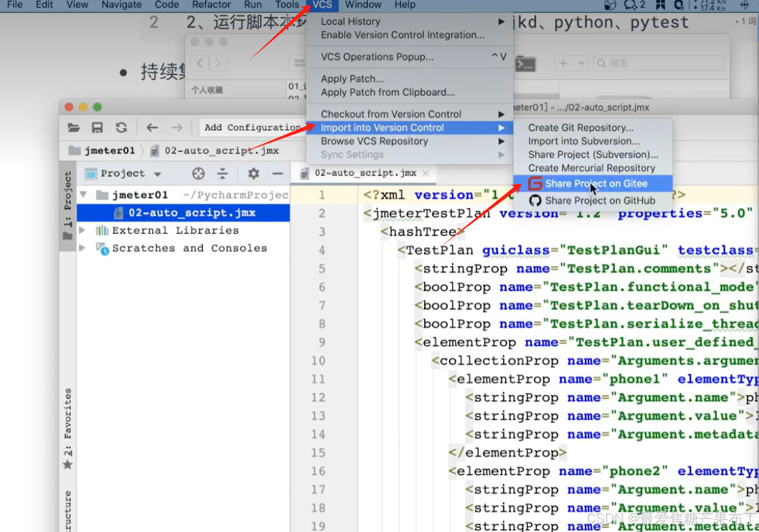
Task: Open the File menu
Action: coord(15,5)
